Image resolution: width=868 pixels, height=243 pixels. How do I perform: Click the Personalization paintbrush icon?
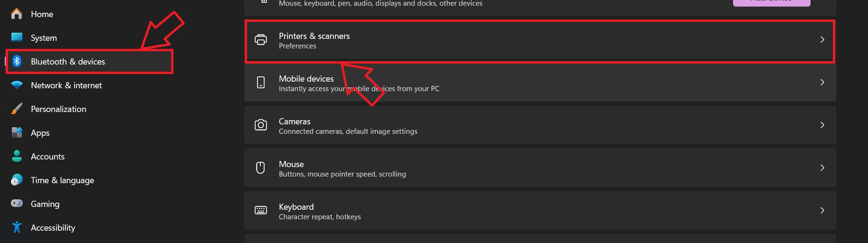[17, 109]
